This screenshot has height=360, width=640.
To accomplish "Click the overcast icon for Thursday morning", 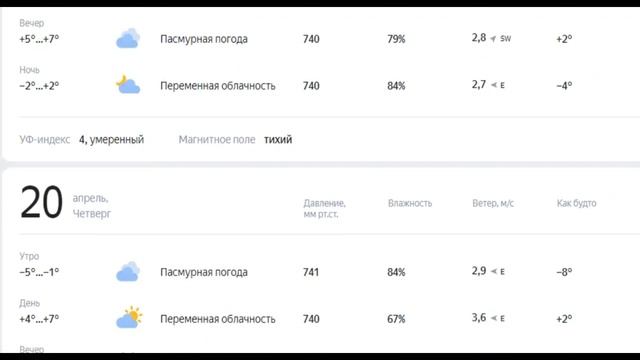I will coord(128,271).
